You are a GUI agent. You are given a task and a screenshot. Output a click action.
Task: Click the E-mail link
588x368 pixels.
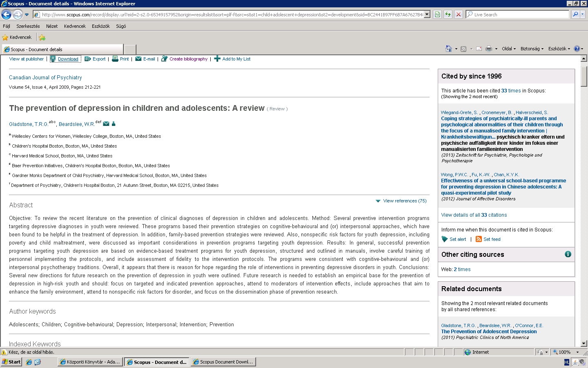[x=149, y=59]
